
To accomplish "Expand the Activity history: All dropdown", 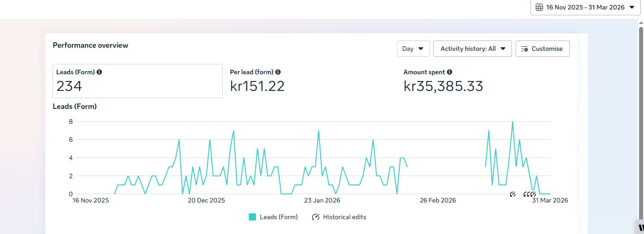I will pyautogui.click(x=472, y=49).
